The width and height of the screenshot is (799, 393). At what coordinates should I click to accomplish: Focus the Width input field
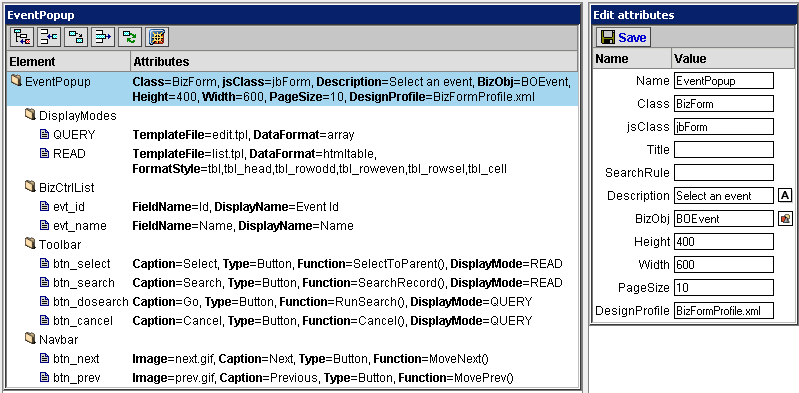(x=724, y=265)
